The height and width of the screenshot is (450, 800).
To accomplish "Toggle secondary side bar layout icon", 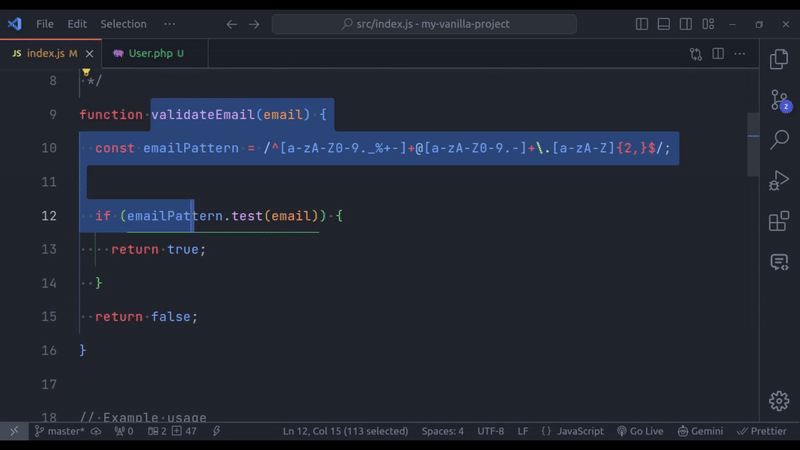I will coord(686,24).
